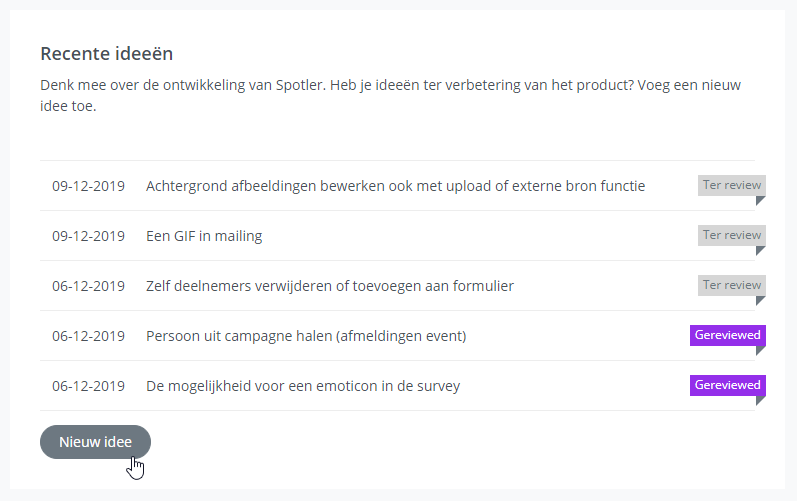Click Gereviewed badge for Persoon uit campagne idea
Screen dimensions: 797x501
[x=727, y=335]
